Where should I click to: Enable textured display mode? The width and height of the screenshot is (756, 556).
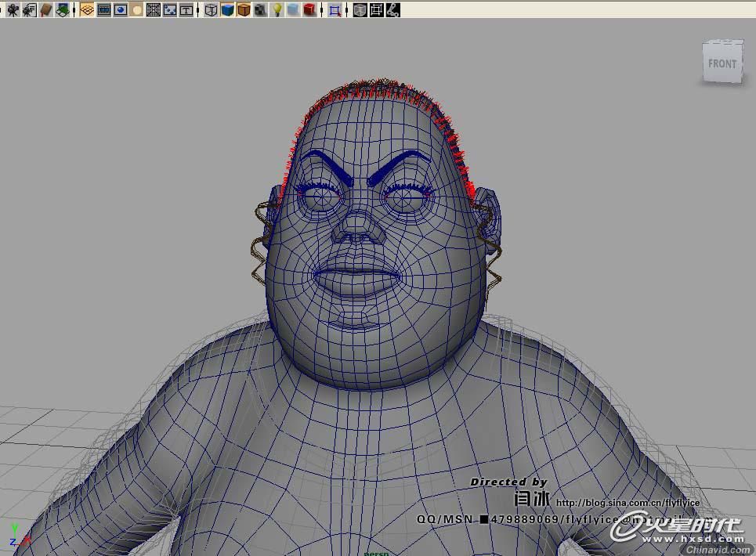point(260,9)
